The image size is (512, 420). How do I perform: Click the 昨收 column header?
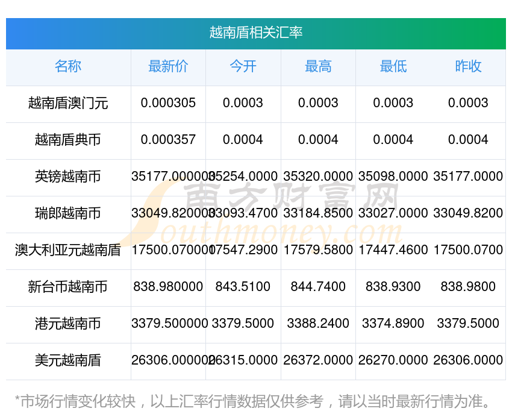[468, 66]
